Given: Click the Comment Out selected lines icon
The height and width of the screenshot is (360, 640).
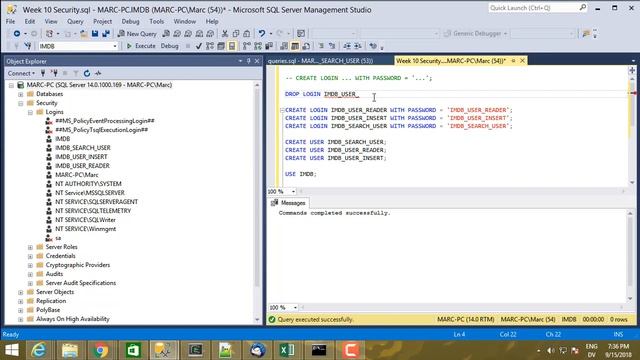Looking at the screenshot, I should click(321, 46).
